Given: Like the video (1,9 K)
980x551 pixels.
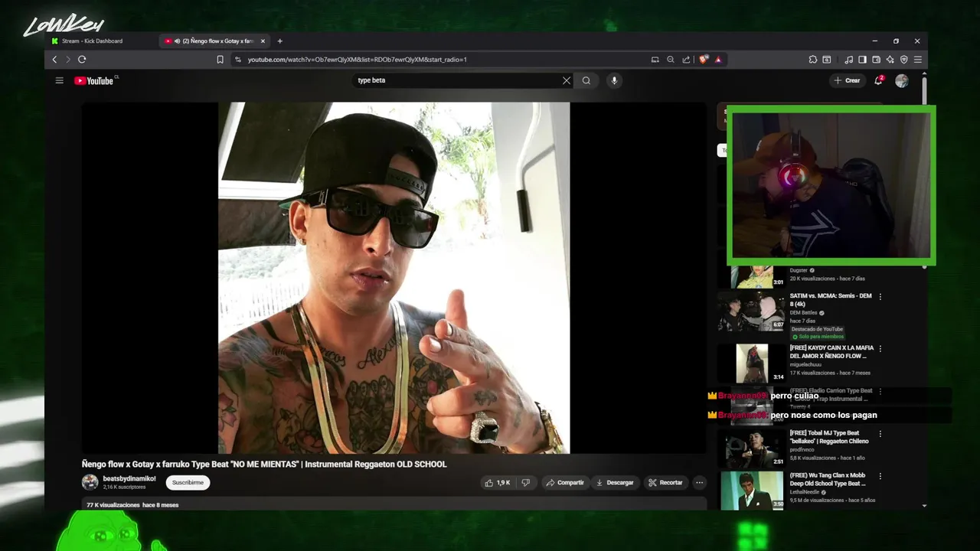Looking at the screenshot, I should [x=498, y=483].
